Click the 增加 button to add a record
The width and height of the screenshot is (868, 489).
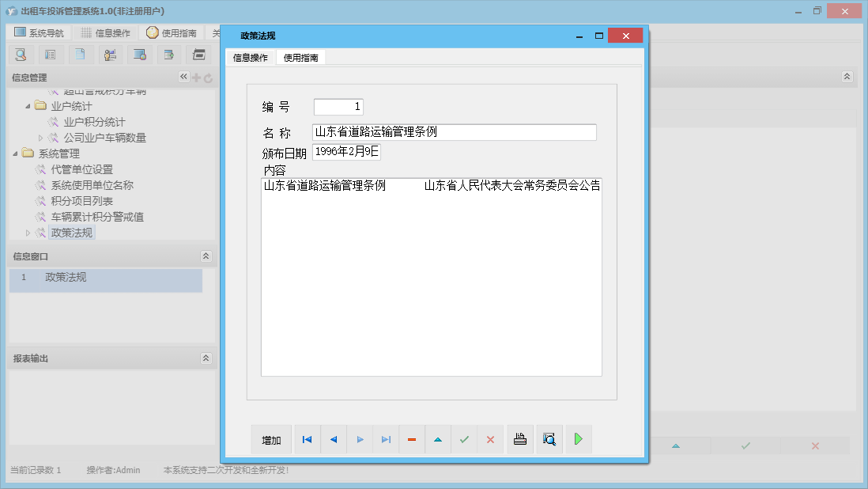[271, 439]
